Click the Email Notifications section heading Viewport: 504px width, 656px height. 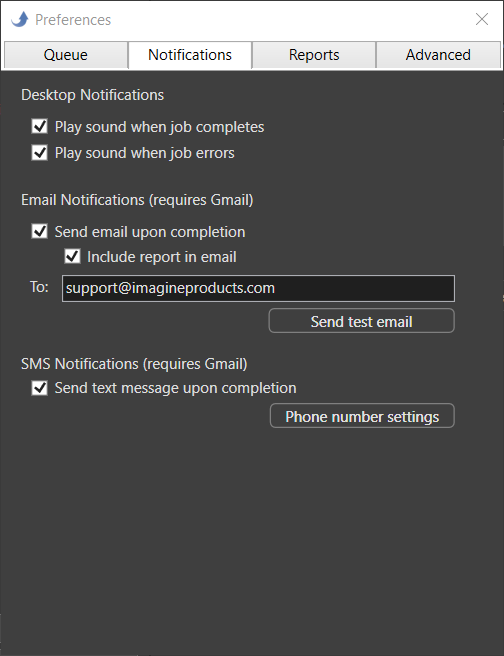tap(137, 200)
